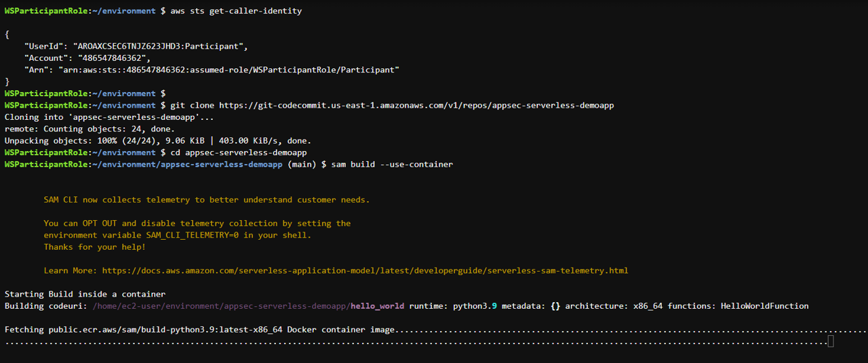Click 'remote: Counting objects: 24, done.' line
Image resolution: width=868 pixels, height=363 pixels.
pyautogui.click(x=90, y=129)
